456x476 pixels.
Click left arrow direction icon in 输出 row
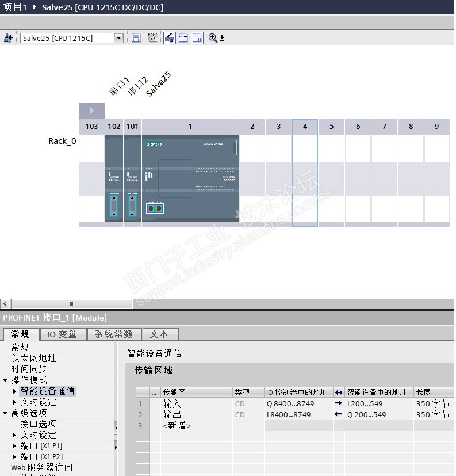pyautogui.click(x=338, y=414)
